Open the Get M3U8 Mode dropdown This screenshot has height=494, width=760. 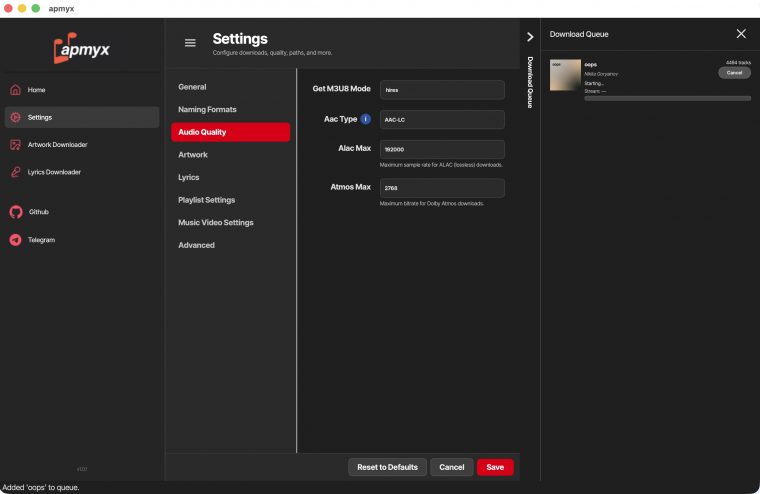point(441,89)
